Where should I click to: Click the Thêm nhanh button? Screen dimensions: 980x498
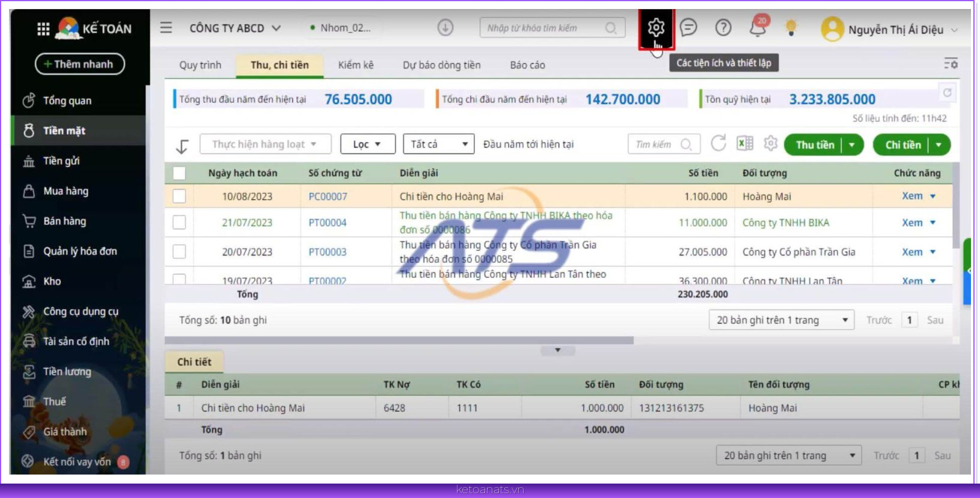point(80,64)
